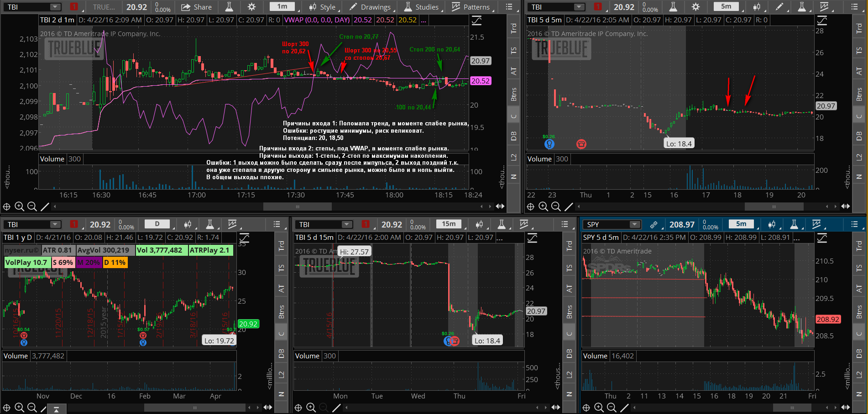Zoom in on the SPY chart
Image resolution: width=868 pixels, height=414 pixels.
tap(599, 408)
